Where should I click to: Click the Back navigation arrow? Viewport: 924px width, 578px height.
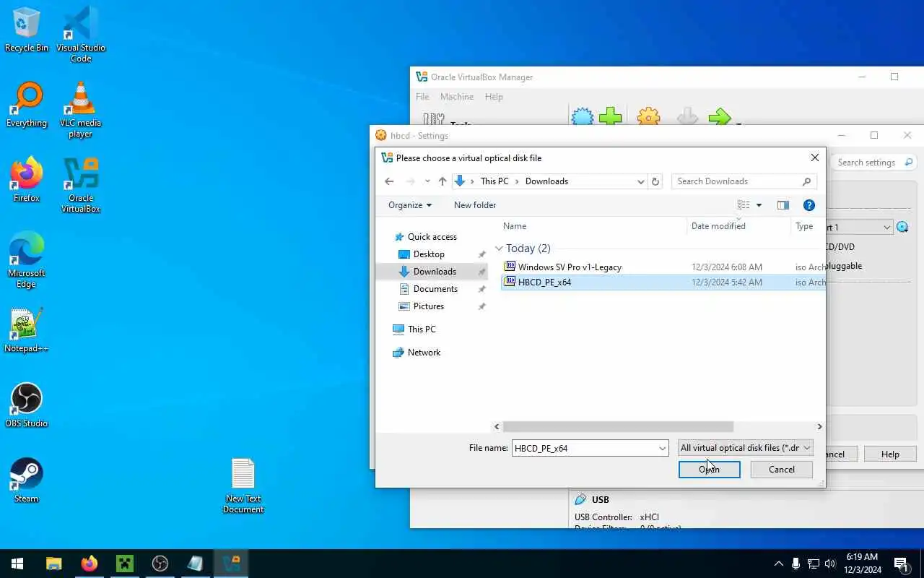pos(389,181)
